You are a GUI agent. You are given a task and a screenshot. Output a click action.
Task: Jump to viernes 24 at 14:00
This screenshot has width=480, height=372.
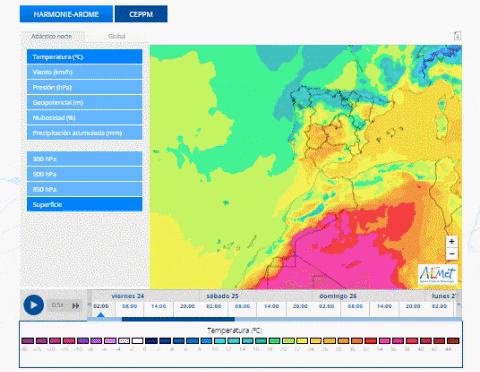tap(159, 306)
